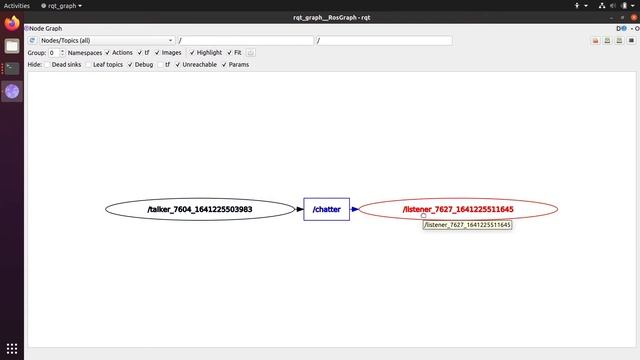Toggle the Namespaces grouping option
The height and width of the screenshot is (360, 640).
pyautogui.click(x=85, y=53)
